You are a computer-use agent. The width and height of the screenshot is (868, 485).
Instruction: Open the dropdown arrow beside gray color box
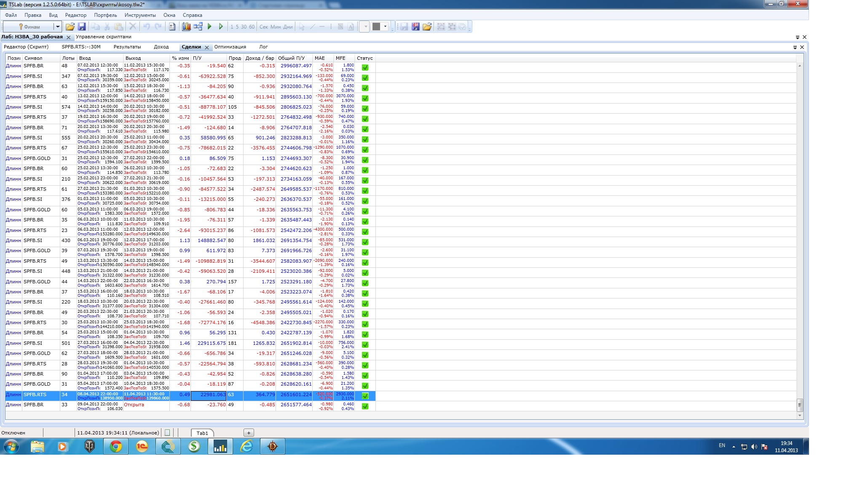(385, 27)
